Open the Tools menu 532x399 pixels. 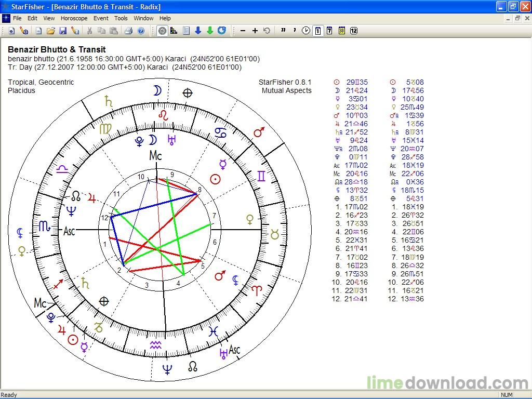pos(121,18)
